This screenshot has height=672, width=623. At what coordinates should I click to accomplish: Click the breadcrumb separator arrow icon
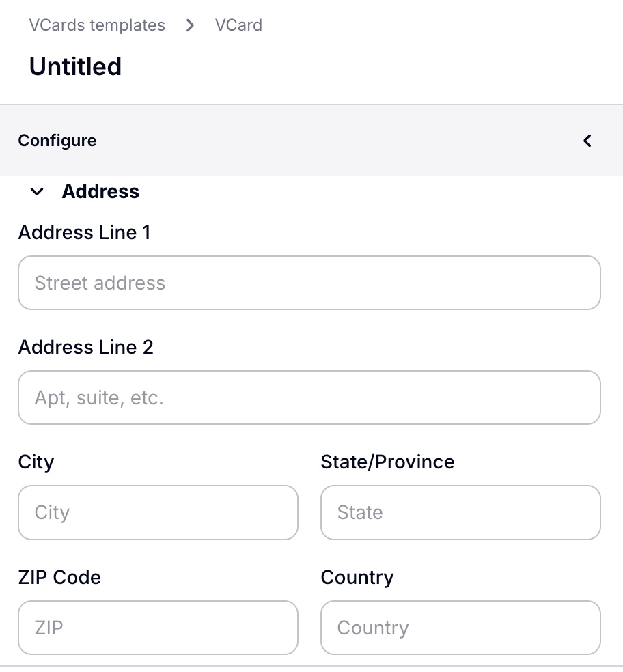click(x=190, y=25)
